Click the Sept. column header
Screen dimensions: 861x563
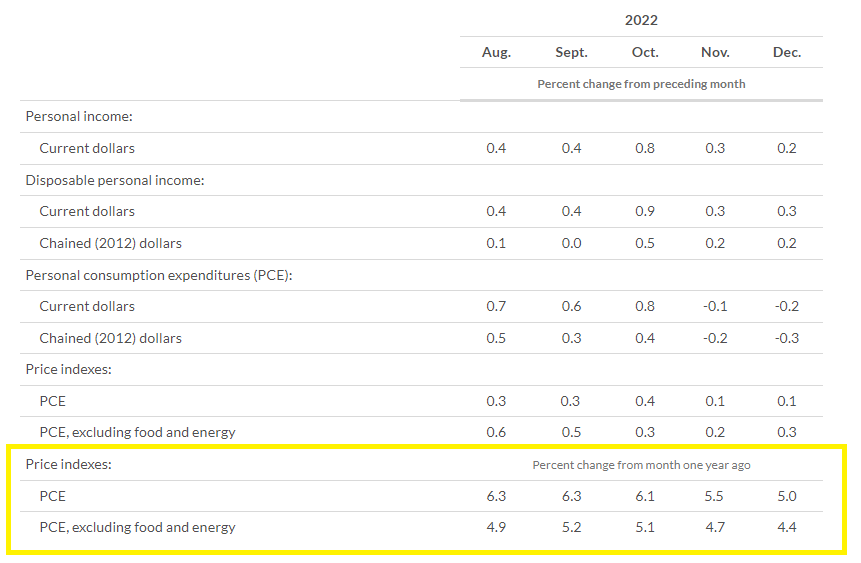[x=571, y=52]
